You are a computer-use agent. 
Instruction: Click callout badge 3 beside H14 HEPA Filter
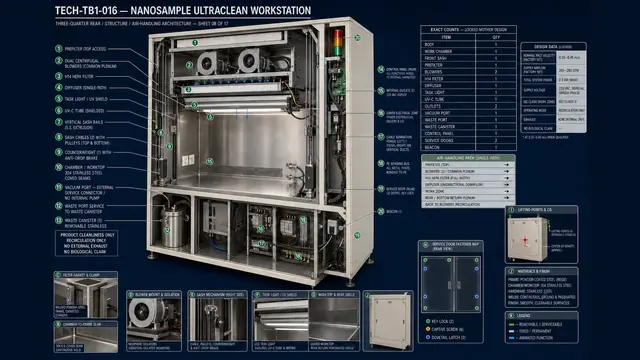point(59,76)
